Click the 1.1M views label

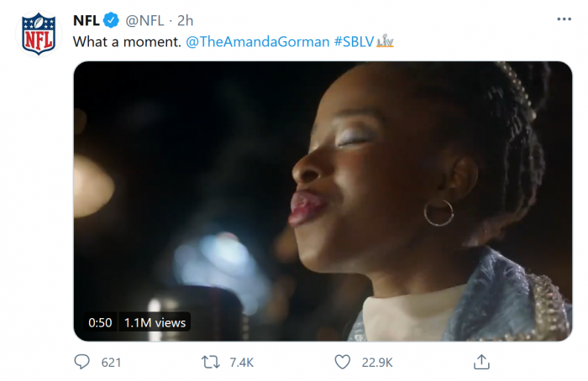[x=155, y=321]
